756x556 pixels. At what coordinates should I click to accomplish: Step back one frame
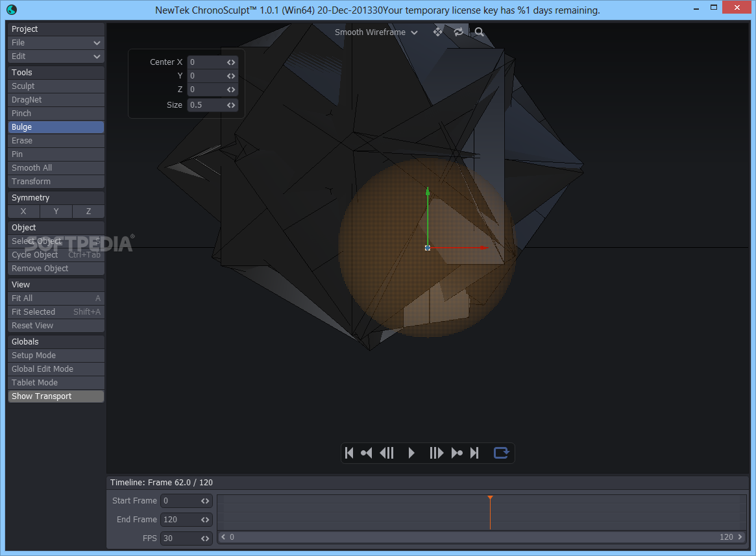[x=387, y=453]
